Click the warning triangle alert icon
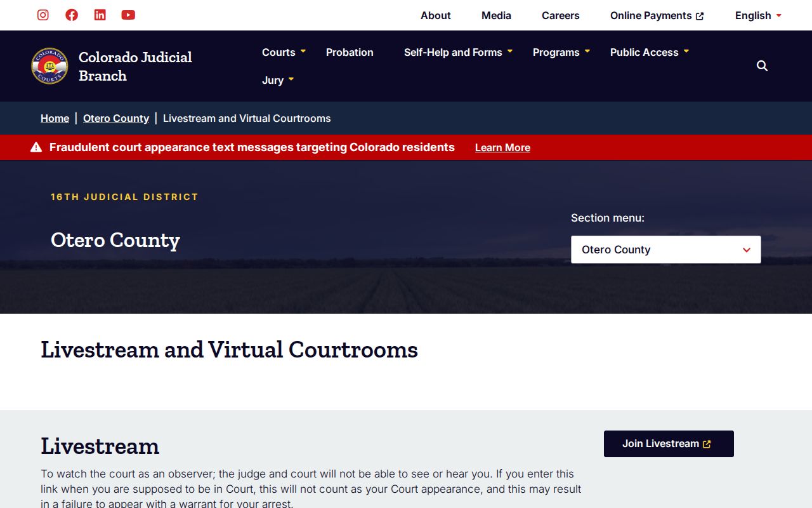The image size is (812, 508). click(36, 147)
